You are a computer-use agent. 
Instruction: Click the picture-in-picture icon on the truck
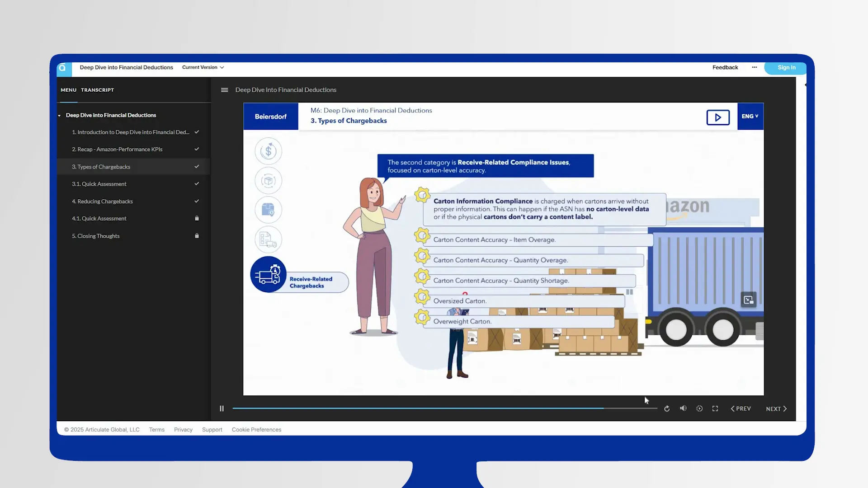tap(749, 300)
